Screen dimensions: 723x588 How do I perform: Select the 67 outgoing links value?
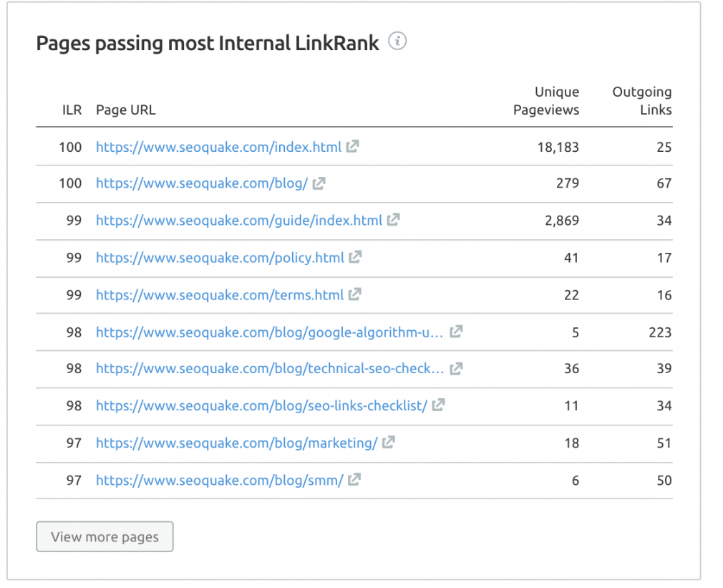pyautogui.click(x=664, y=183)
